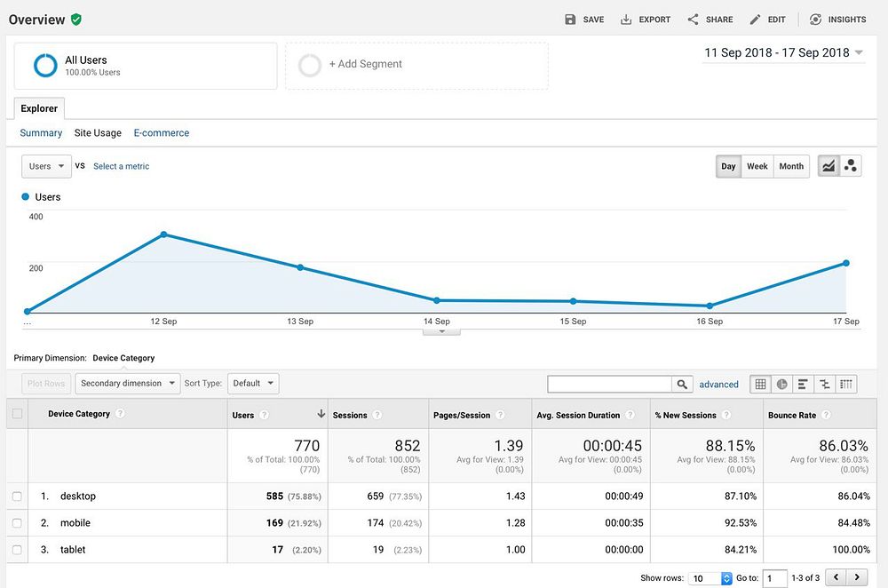
Task: Switch to Performance bar view icon
Action: (803, 384)
